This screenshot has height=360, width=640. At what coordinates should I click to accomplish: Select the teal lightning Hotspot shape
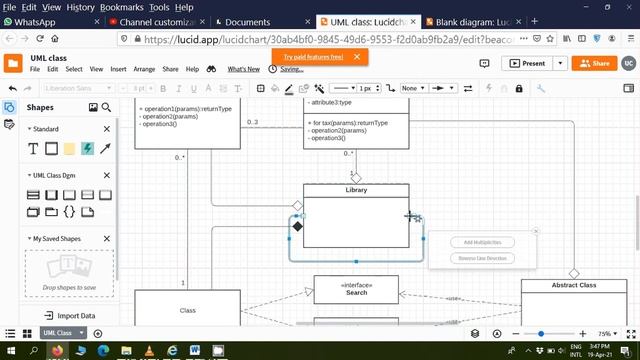point(87,149)
